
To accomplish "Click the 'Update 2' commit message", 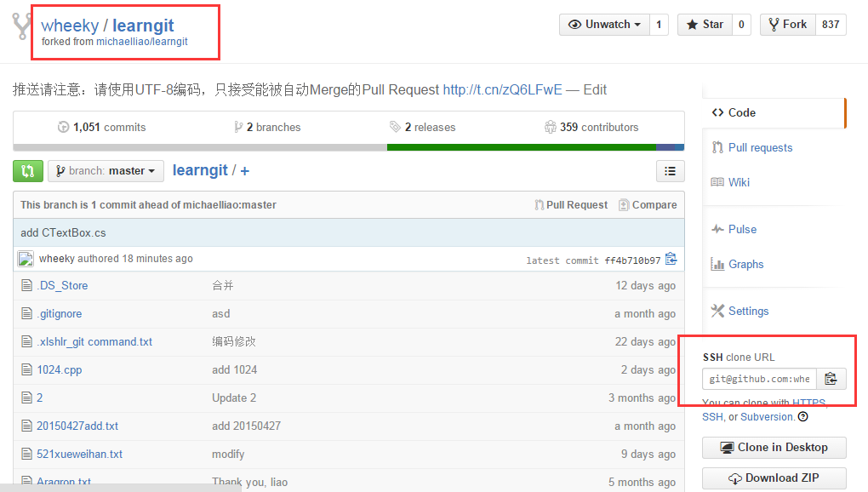I will 234,398.
